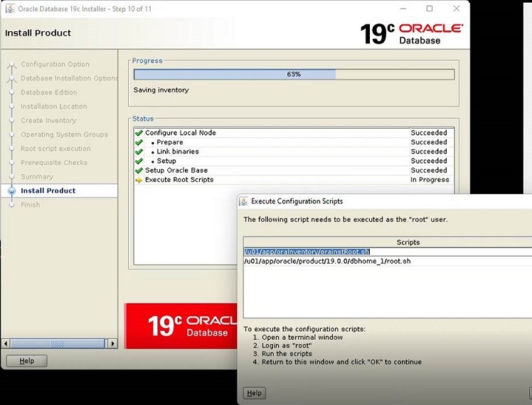532x405 pixels.
Task: Click the Install Product step bullet icon
Action: (11, 191)
